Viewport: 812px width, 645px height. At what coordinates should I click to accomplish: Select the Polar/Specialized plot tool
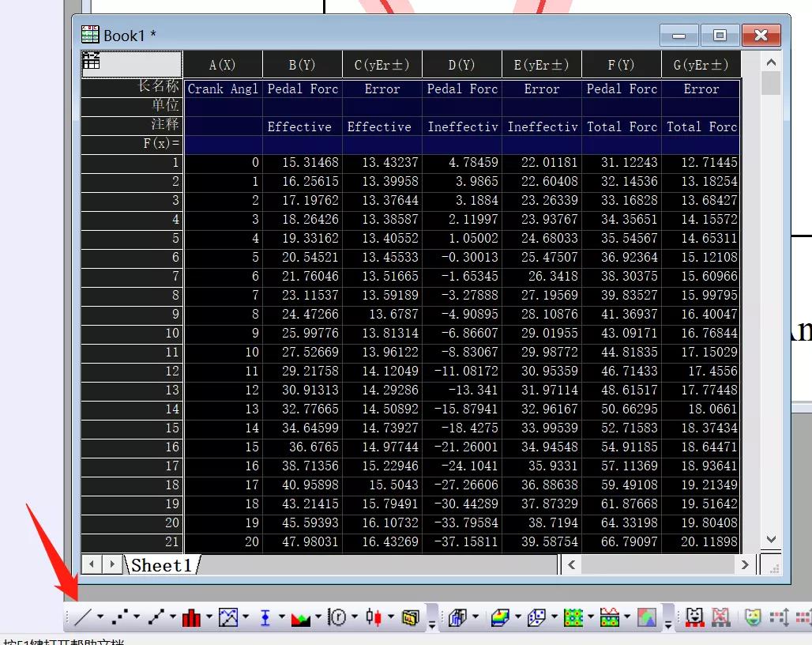tap(337, 617)
